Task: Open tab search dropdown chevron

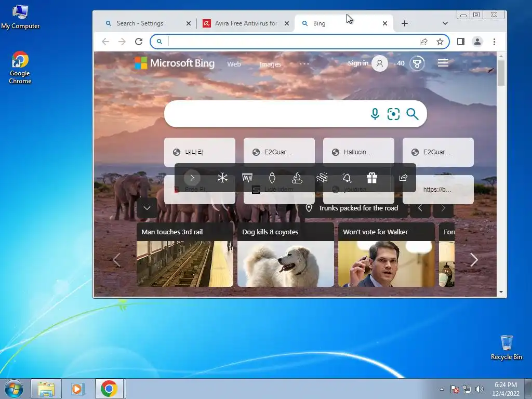Action: click(x=445, y=23)
